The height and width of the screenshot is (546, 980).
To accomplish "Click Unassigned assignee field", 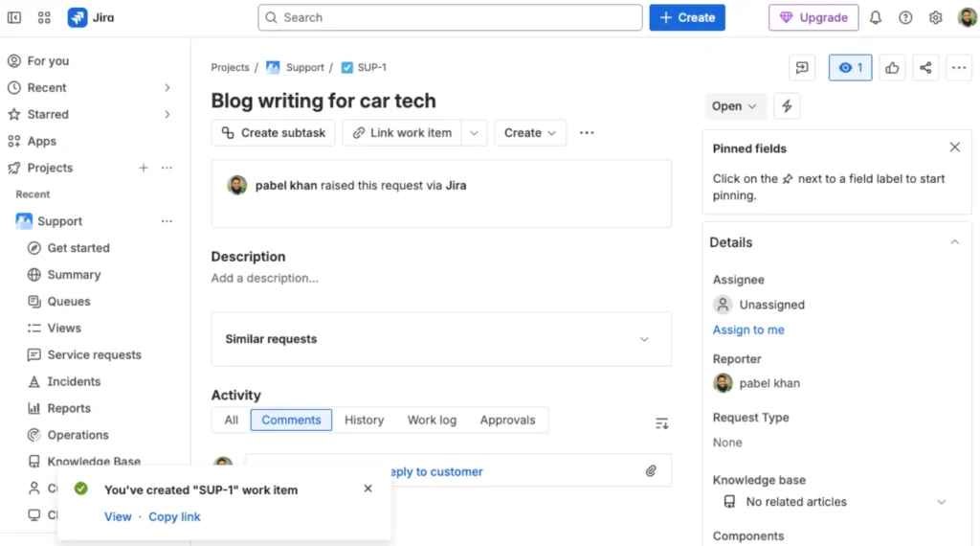I will click(x=759, y=305).
